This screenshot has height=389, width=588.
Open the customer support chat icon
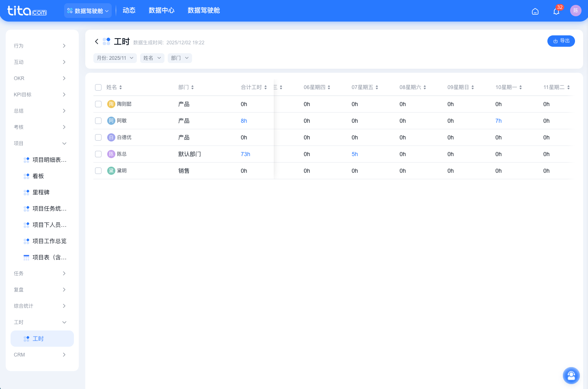571,376
